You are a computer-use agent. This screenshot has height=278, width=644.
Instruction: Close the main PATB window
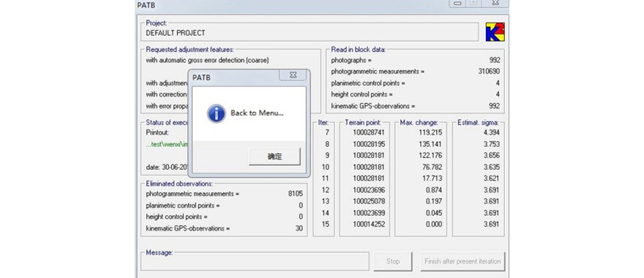point(495,3)
